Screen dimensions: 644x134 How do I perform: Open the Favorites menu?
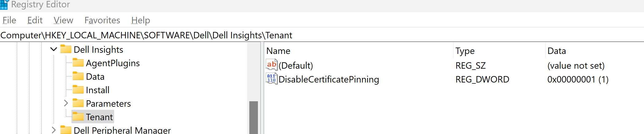tap(102, 20)
